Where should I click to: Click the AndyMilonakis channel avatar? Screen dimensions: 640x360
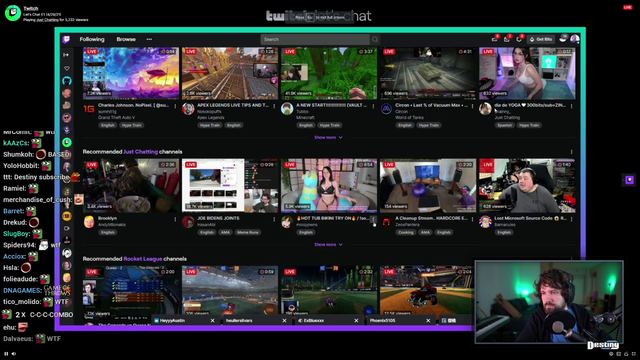pos(89,222)
